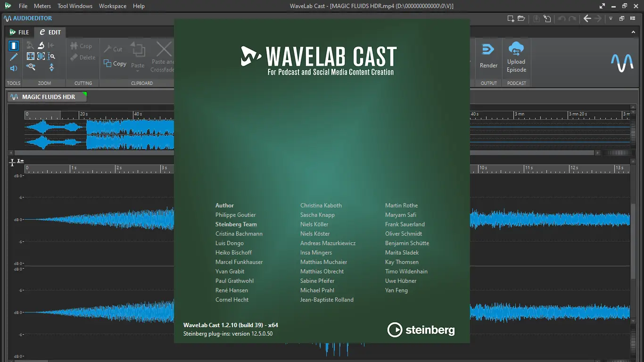Screen dimensions: 644x362
Task: Open the Meters menu
Action: pos(42,6)
